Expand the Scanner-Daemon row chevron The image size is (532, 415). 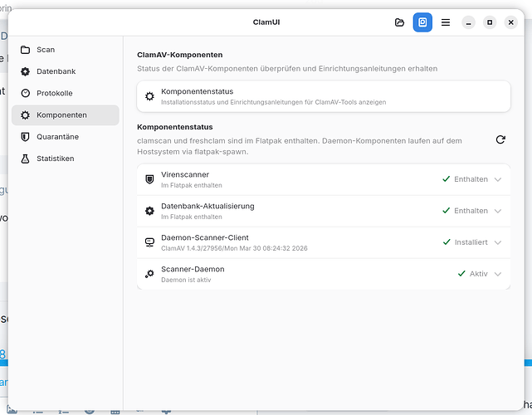[x=498, y=274]
